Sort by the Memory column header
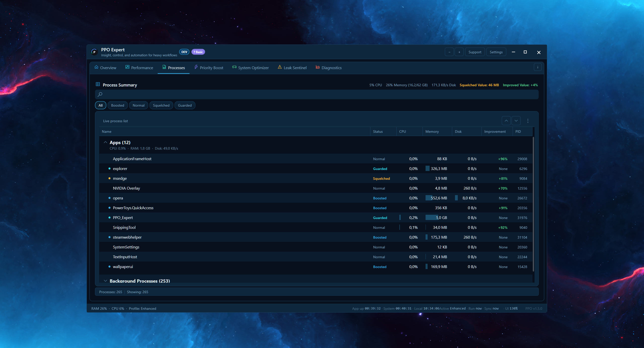The height and width of the screenshot is (348, 644). click(437, 132)
